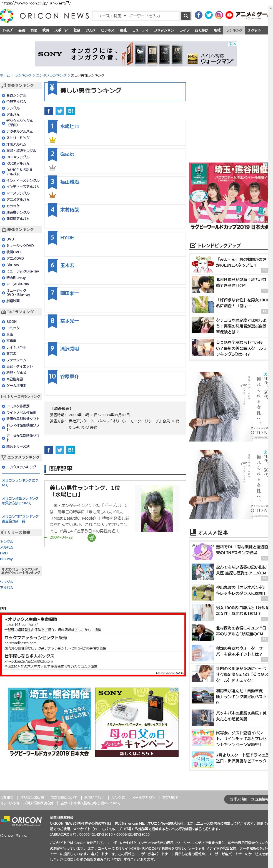Screen dimensions: 273x868
Task: Open カラオケ ranking in sidebar
Action: pyautogui.click(x=13, y=206)
